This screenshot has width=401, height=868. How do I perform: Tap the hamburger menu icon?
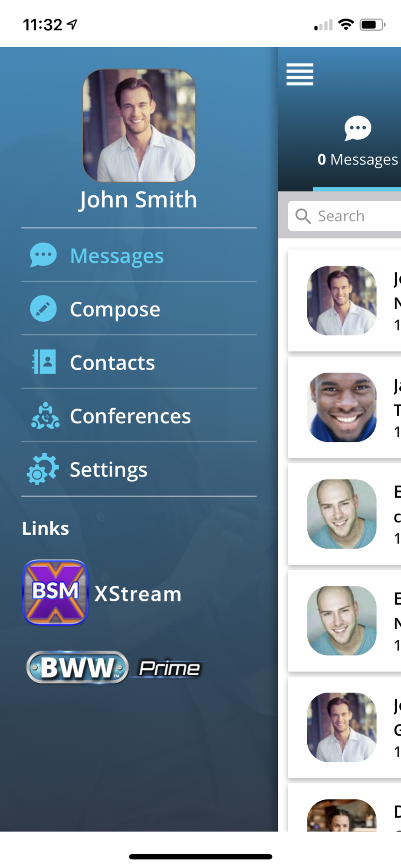pyautogui.click(x=299, y=74)
